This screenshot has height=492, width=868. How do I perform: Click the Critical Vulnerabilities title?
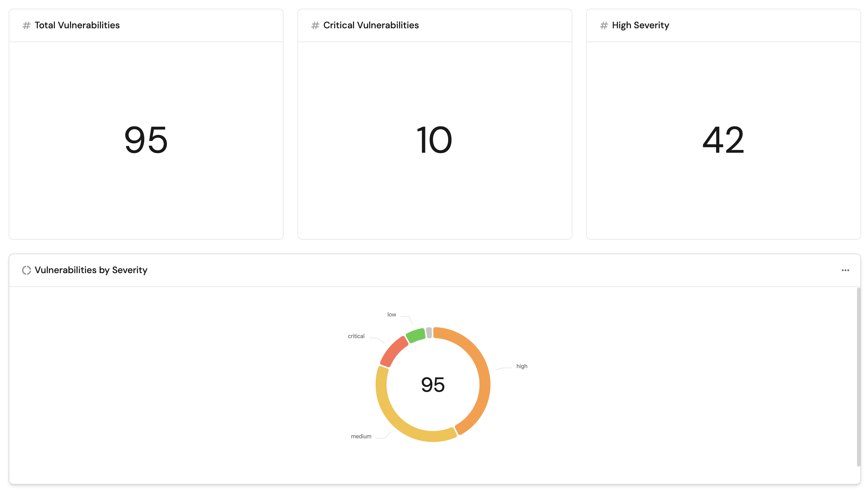point(371,25)
